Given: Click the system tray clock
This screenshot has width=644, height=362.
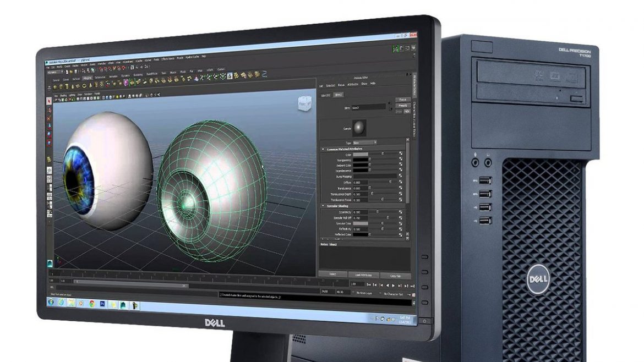Looking at the screenshot, I should click(405, 319).
